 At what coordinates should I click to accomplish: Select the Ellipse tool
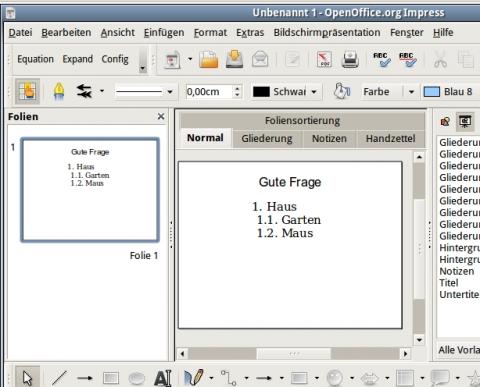point(136,378)
